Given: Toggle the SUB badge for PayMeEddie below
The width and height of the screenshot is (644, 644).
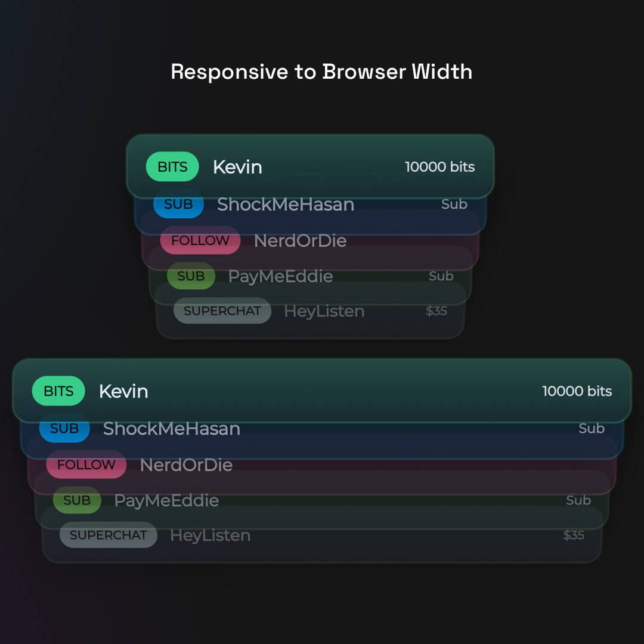Looking at the screenshot, I should pos(76,501).
